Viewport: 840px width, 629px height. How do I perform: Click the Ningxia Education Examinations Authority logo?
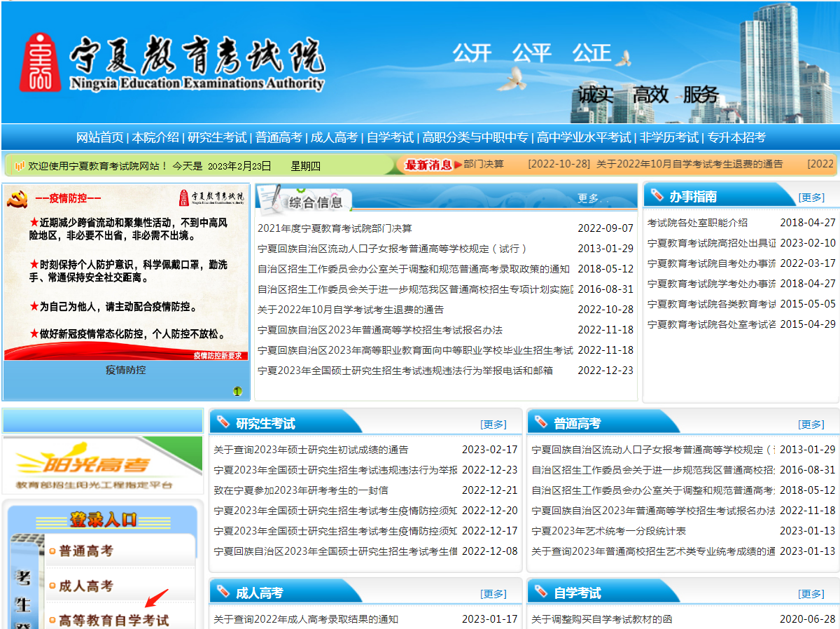coord(171,63)
